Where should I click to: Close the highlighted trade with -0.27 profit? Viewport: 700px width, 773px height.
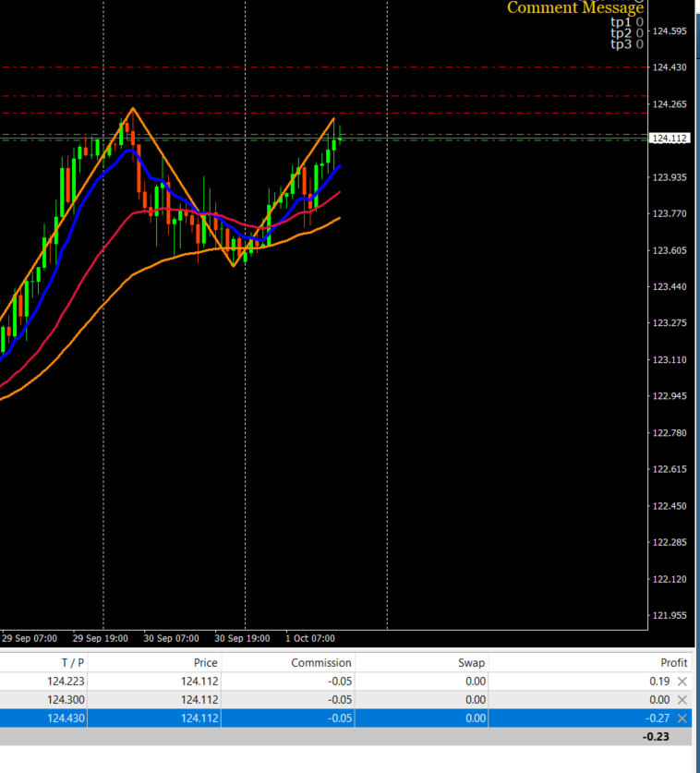click(682, 719)
